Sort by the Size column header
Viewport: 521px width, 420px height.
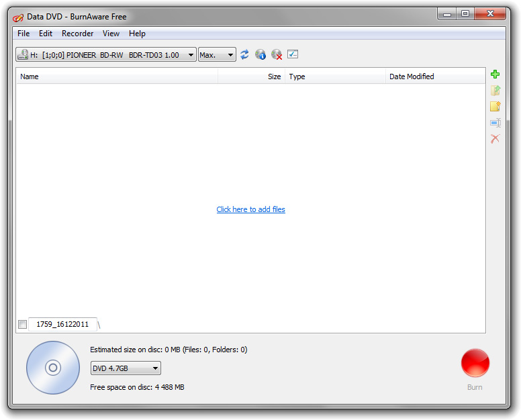(x=252, y=76)
